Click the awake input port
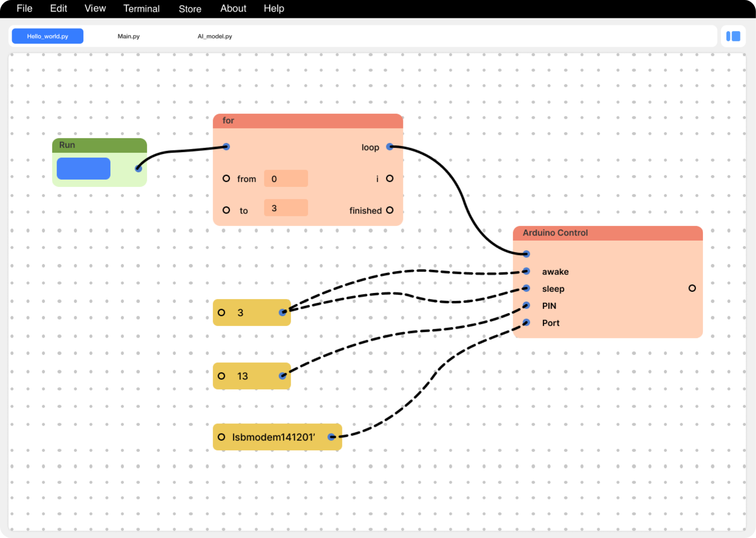This screenshot has height=538, width=756. point(526,271)
